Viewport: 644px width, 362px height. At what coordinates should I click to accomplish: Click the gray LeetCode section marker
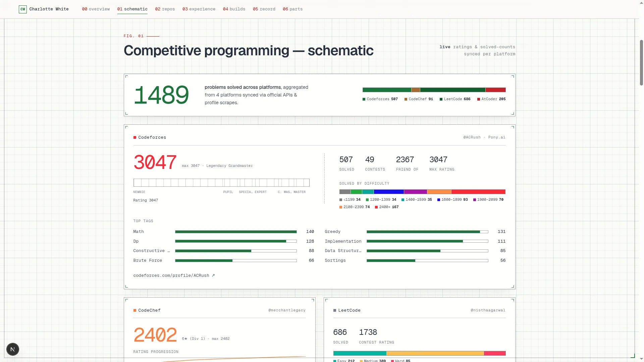click(335, 310)
